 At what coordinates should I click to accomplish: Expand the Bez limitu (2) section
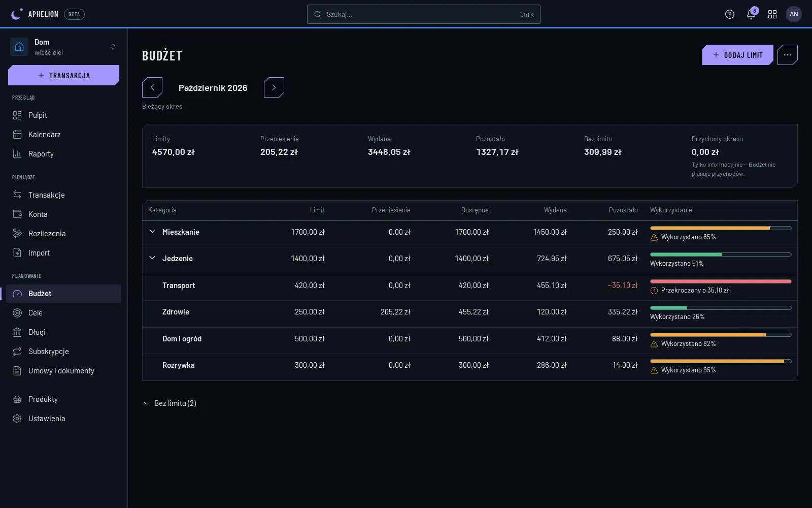[x=170, y=403]
